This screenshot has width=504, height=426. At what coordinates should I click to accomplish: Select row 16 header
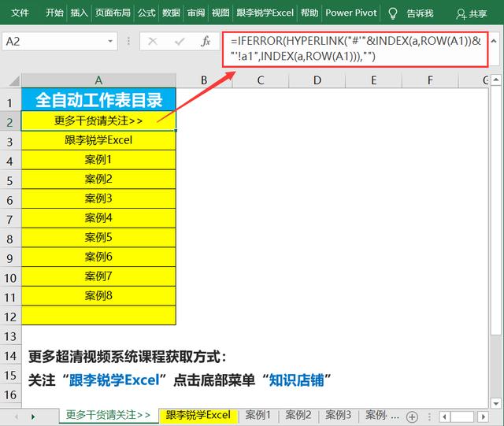[10, 395]
